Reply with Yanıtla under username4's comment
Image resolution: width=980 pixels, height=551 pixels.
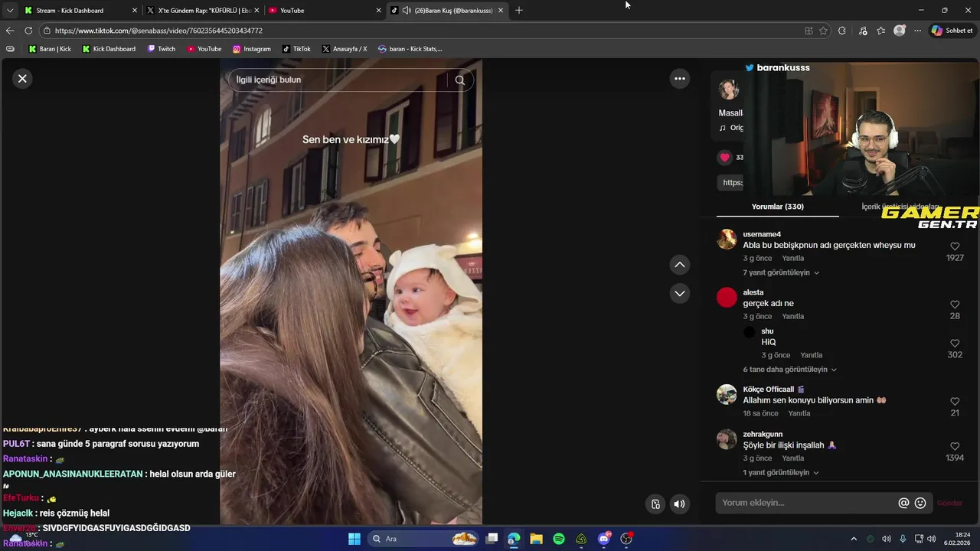[x=792, y=258]
